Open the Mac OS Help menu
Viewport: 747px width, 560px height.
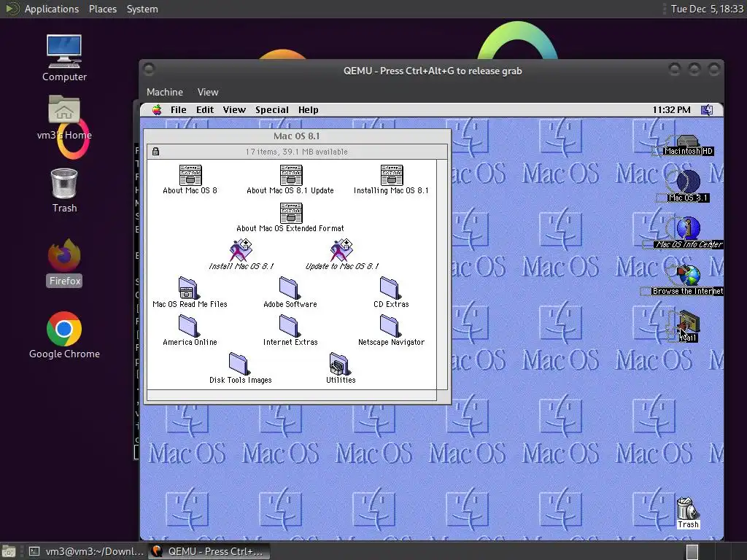[x=309, y=110]
